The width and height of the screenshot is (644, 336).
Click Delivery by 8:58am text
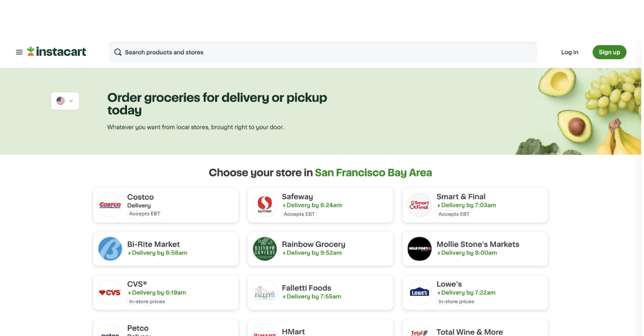click(x=158, y=252)
